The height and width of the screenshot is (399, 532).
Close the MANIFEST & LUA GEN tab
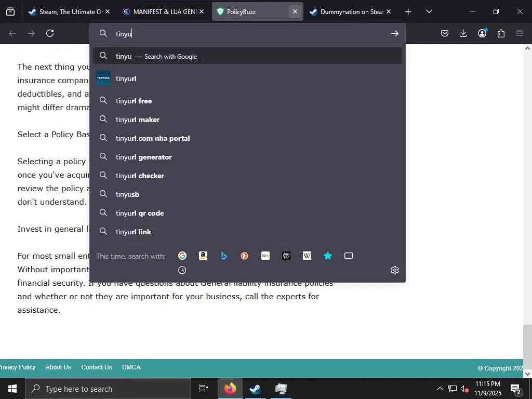(202, 11)
